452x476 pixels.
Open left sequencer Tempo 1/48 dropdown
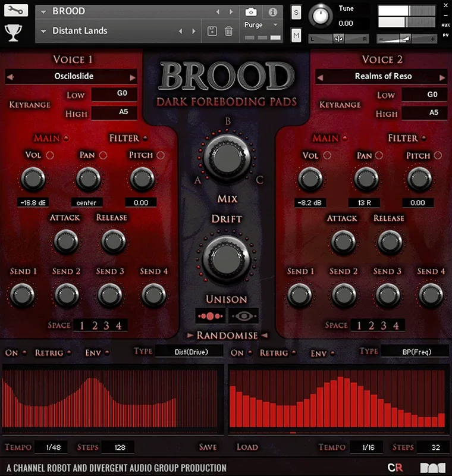[x=51, y=447]
